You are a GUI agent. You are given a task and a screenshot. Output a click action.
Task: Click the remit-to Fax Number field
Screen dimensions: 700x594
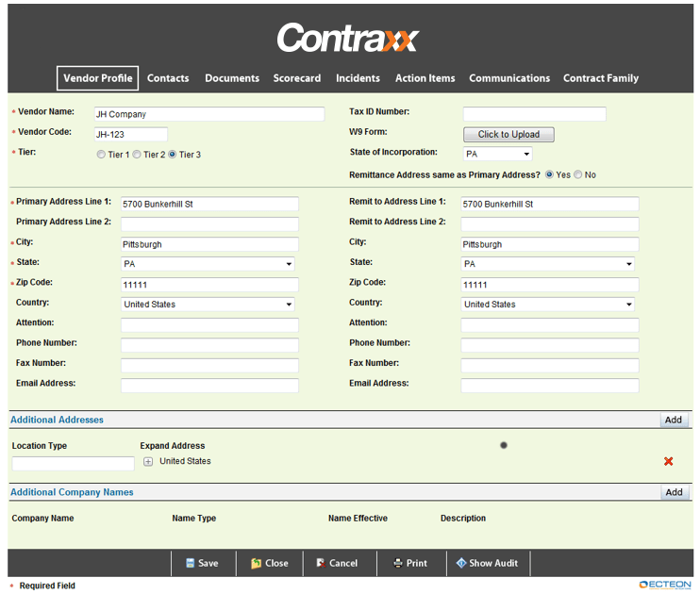point(550,365)
